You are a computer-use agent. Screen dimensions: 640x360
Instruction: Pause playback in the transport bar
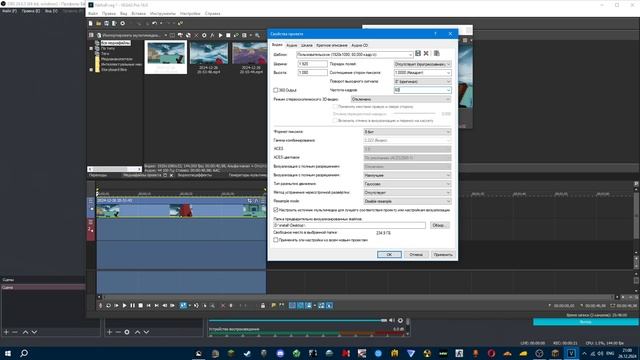(x=133, y=305)
